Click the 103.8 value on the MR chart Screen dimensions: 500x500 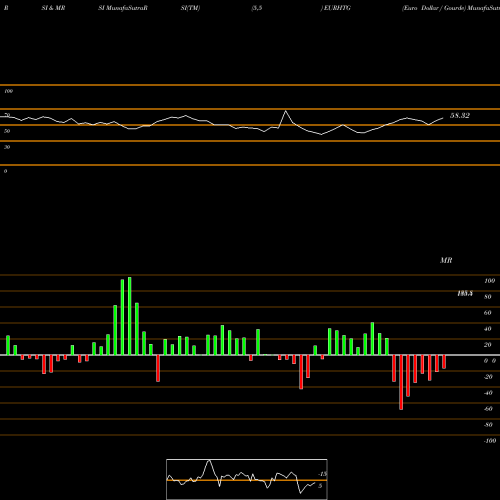[x=465, y=293]
